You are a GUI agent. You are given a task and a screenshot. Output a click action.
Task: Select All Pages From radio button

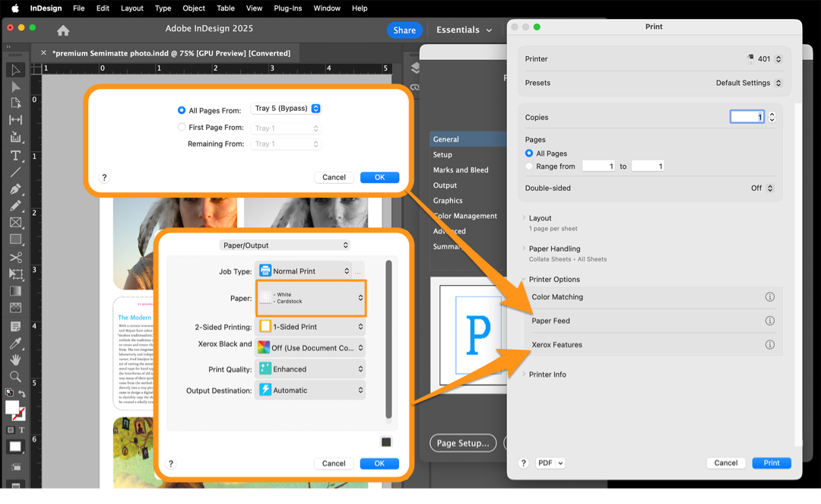point(181,110)
